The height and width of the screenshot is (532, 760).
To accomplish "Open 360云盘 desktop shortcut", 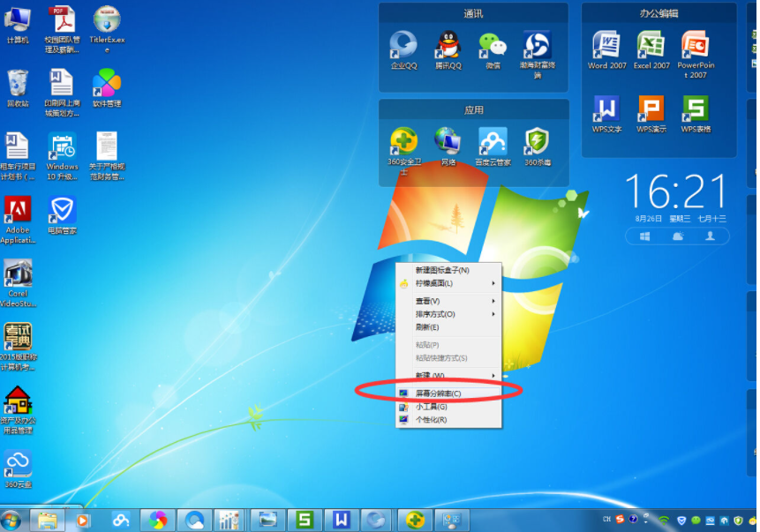I will [x=18, y=469].
